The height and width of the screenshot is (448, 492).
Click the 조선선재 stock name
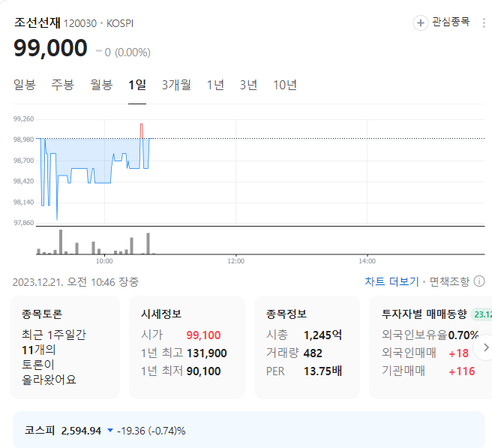tap(37, 23)
